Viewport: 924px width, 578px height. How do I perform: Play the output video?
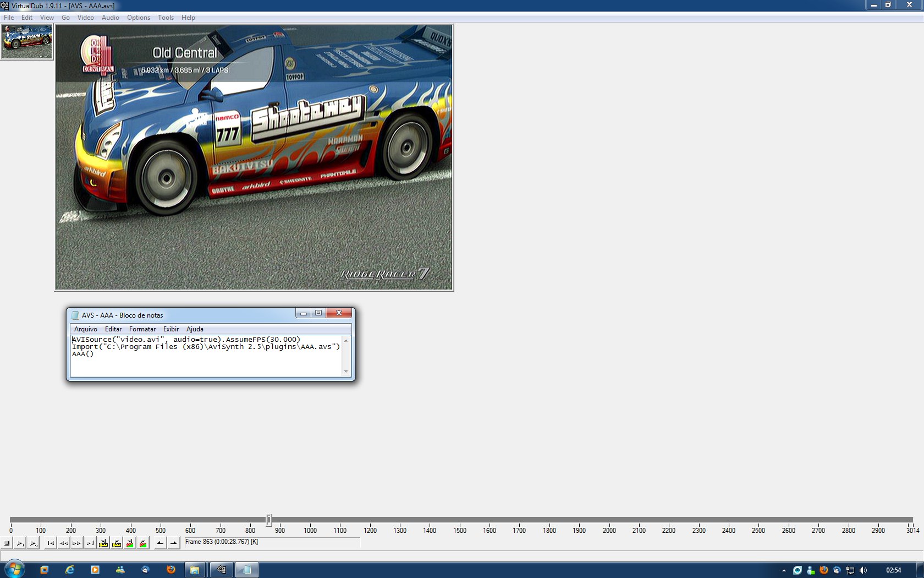(33, 543)
